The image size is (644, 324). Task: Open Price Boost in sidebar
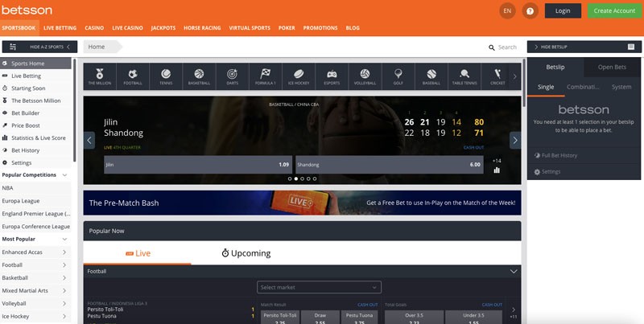pos(26,125)
